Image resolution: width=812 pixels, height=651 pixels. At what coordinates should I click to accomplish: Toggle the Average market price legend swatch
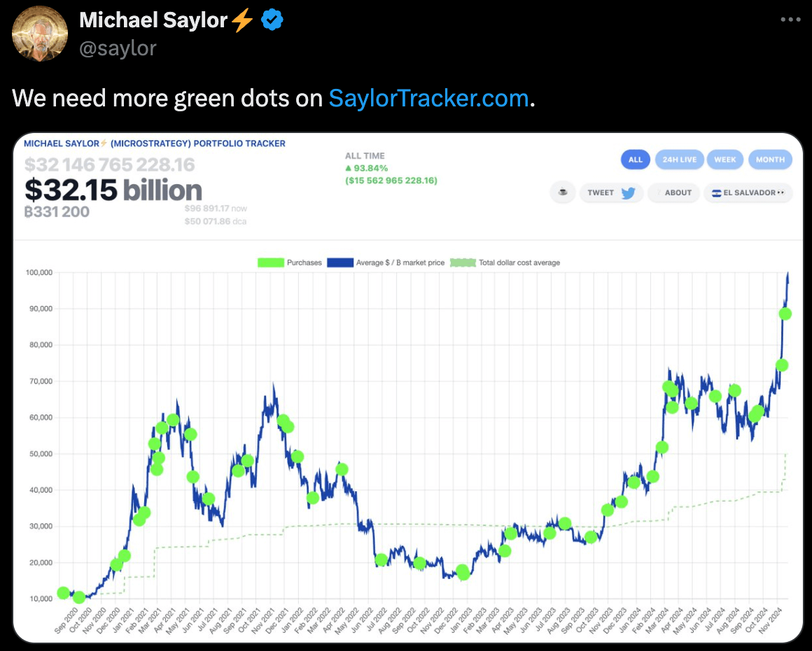pyautogui.click(x=340, y=262)
